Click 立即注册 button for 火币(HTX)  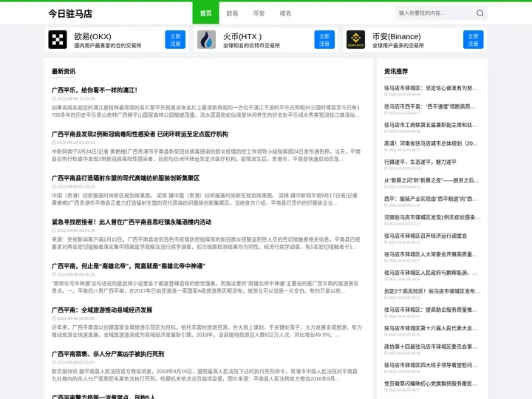[x=324, y=40]
